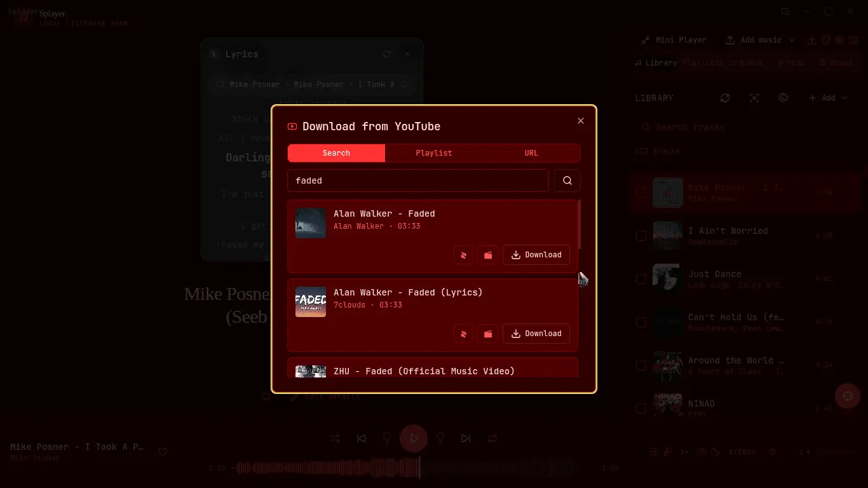This screenshot has width=868, height=488.
Task: Mute with the speaker volume icon
Action: 773,452
